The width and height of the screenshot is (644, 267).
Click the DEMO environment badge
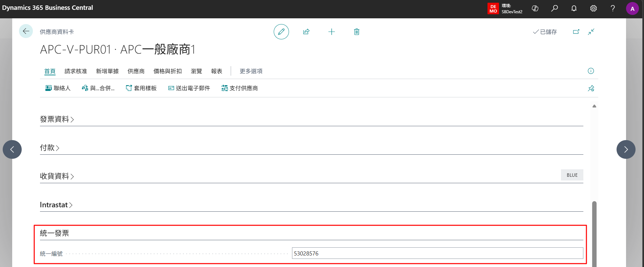[x=493, y=9]
